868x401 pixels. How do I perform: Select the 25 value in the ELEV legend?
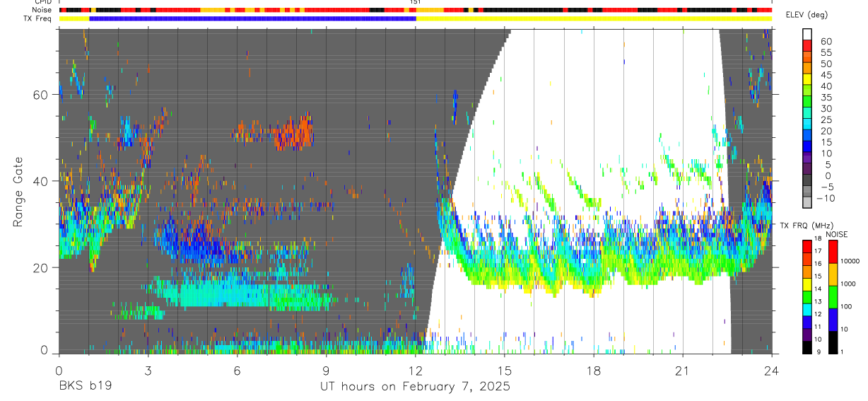[826, 120]
